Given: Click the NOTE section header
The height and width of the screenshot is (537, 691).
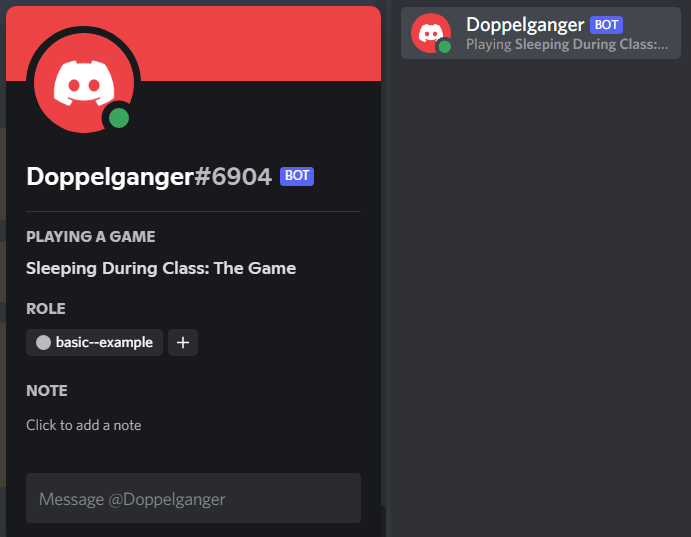Looking at the screenshot, I should tap(47, 391).
